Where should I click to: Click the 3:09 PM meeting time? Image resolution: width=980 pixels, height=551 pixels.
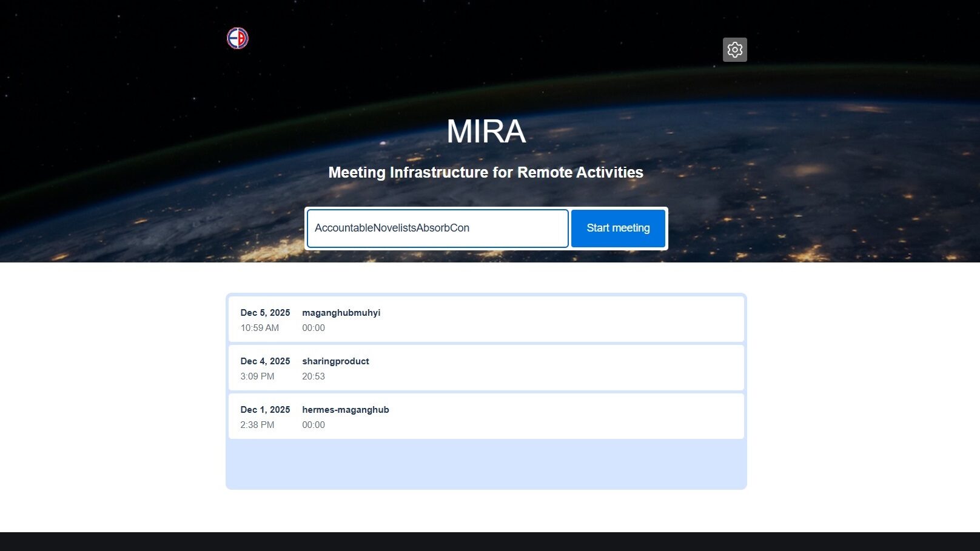tap(257, 376)
